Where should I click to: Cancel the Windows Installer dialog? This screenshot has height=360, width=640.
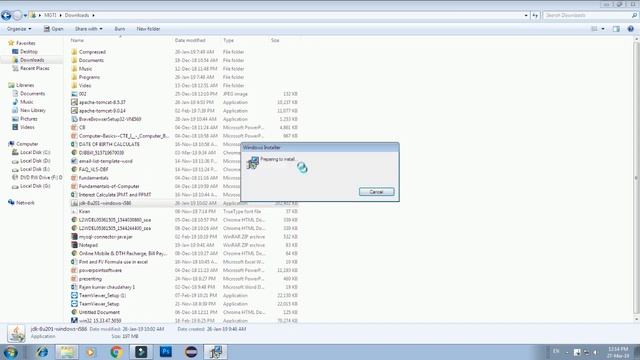coord(376,192)
